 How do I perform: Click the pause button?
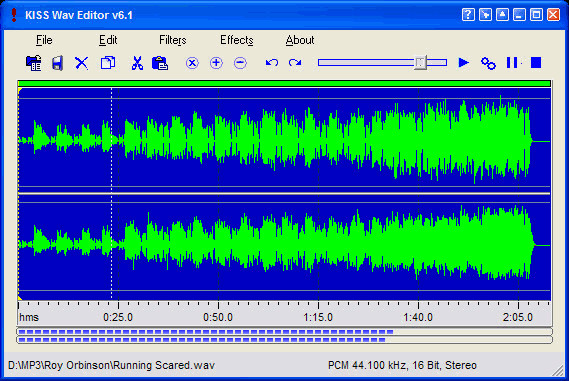pyautogui.click(x=512, y=63)
